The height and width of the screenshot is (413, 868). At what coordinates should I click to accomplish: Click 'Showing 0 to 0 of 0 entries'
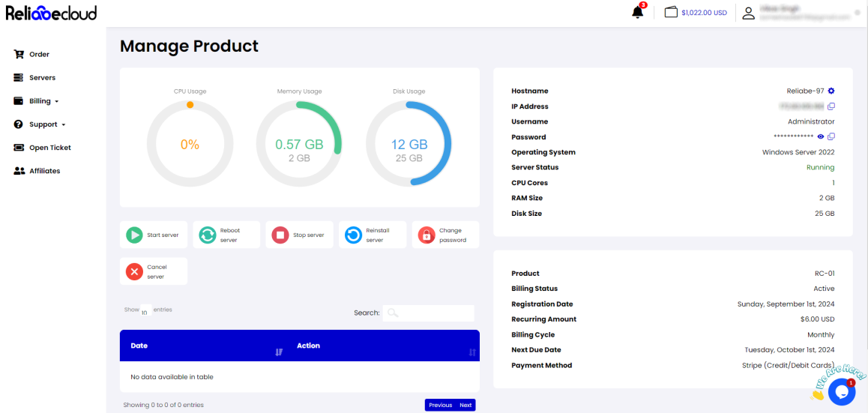click(163, 406)
